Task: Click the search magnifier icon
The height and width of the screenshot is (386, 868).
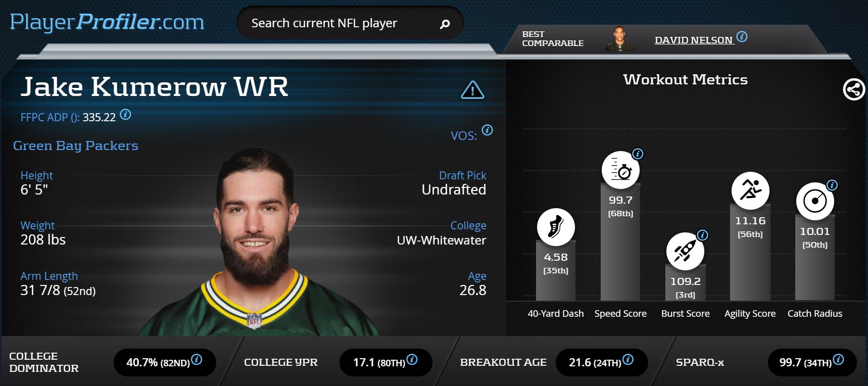Action: pos(445,24)
